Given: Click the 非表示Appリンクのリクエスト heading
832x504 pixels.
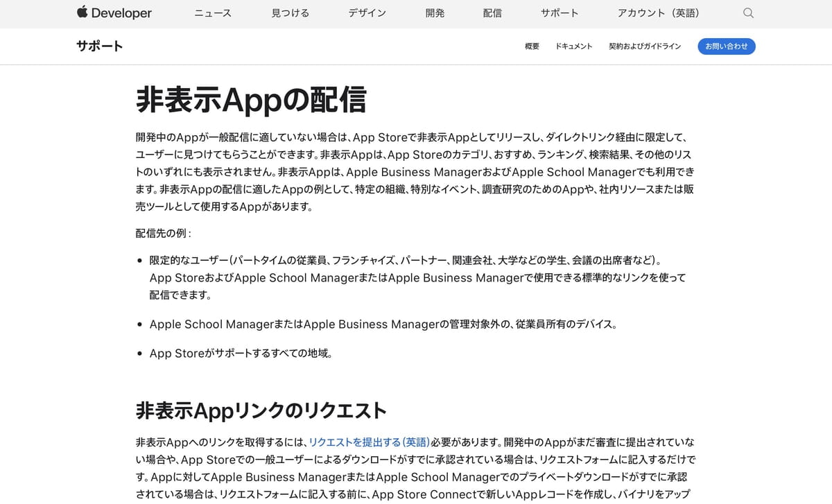Looking at the screenshot, I should coord(261,410).
